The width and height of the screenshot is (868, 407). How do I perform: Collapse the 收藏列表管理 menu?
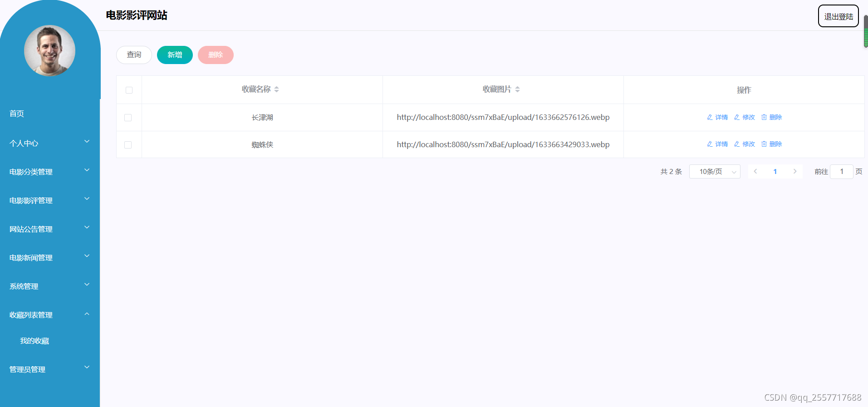(x=50, y=315)
